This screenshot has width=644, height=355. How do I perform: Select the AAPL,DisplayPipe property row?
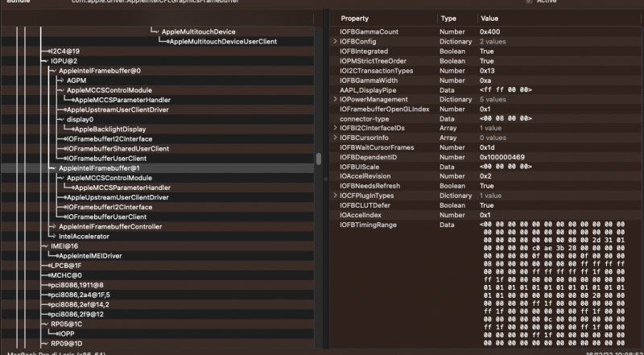[486, 90]
